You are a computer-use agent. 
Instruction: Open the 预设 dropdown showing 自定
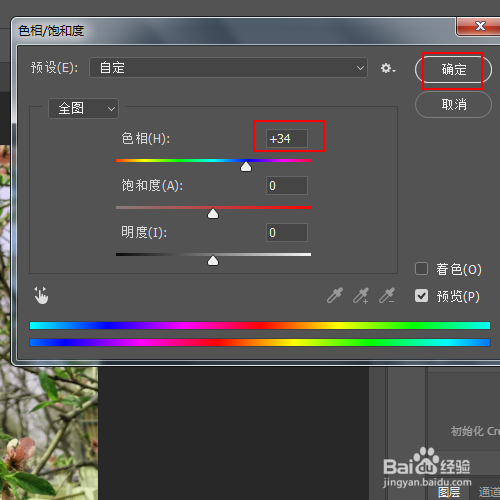(x=228, y=68)
